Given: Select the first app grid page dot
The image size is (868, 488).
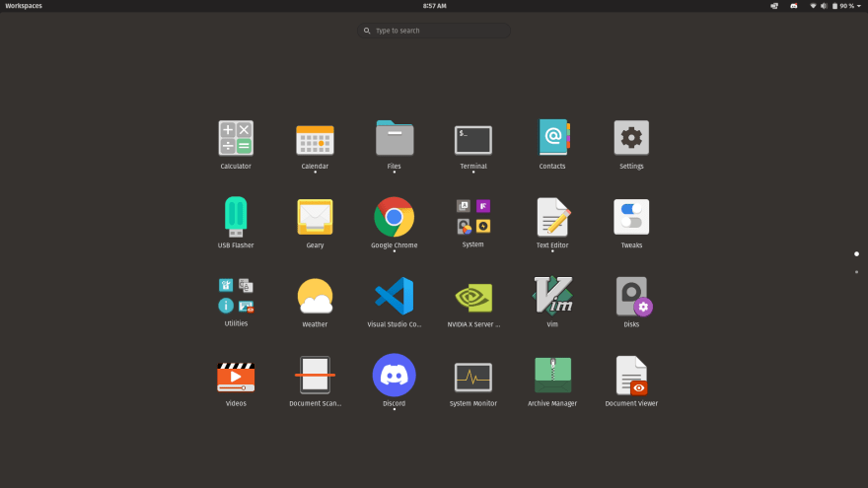Looking at the screenshot, I should coord(856,254).
